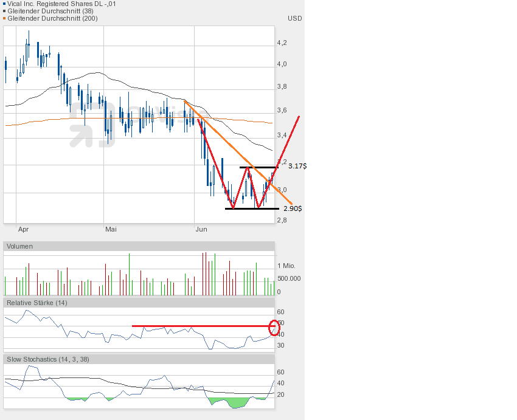The image size is (517, 420).
Task: Click the orange 200-day average legend square
Action: click(4, 18)
